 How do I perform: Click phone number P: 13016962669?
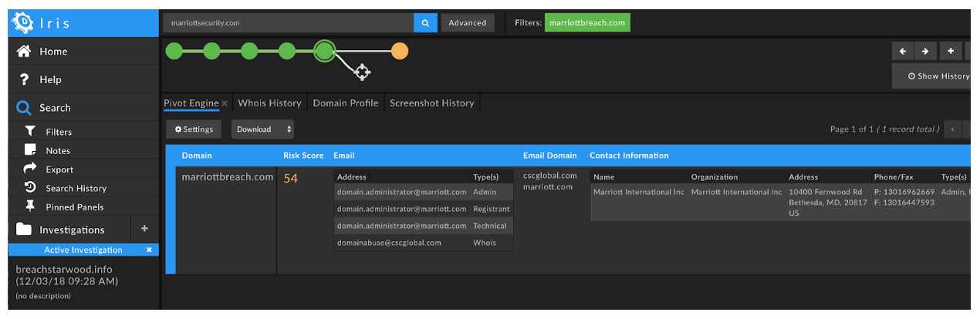click(904, 192)
